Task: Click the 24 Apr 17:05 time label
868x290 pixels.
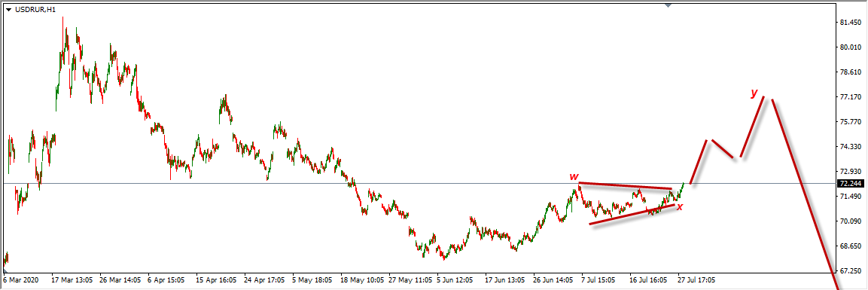Action: 265,281
